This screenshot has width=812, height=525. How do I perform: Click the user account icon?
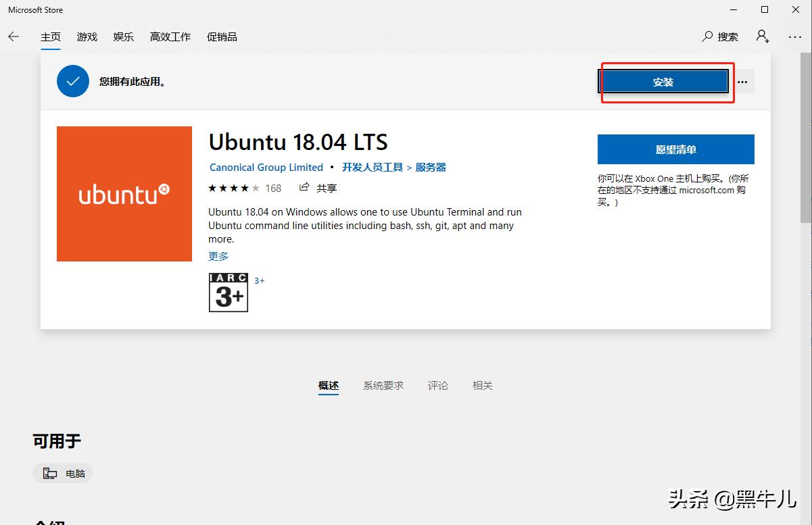pos(762,37)
